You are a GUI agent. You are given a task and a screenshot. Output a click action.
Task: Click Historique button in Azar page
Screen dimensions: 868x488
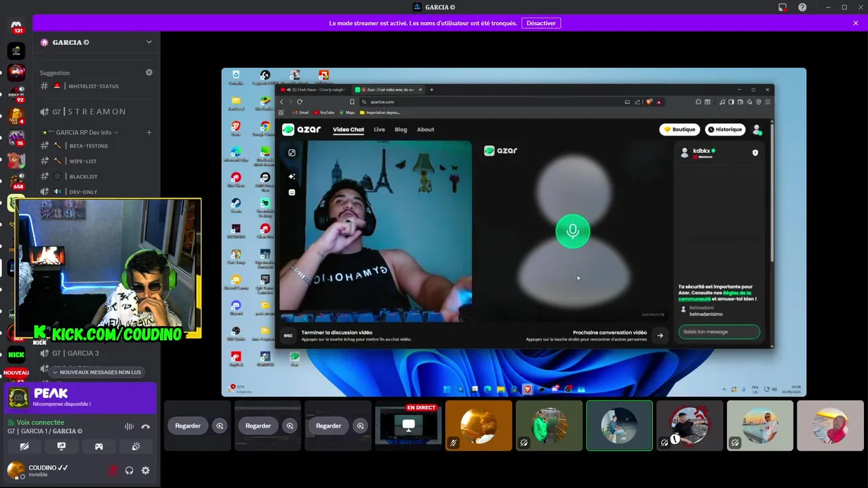click(725, 129)
